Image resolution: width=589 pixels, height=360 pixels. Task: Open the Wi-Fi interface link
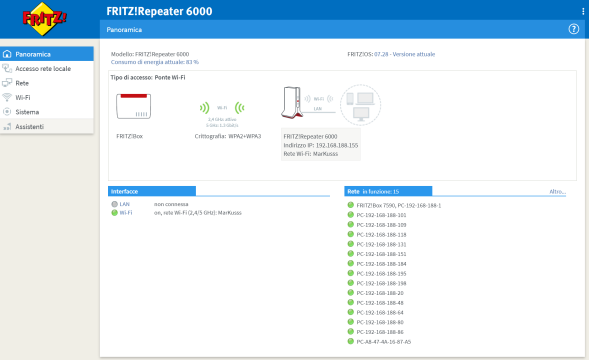(x=126, y=213)
